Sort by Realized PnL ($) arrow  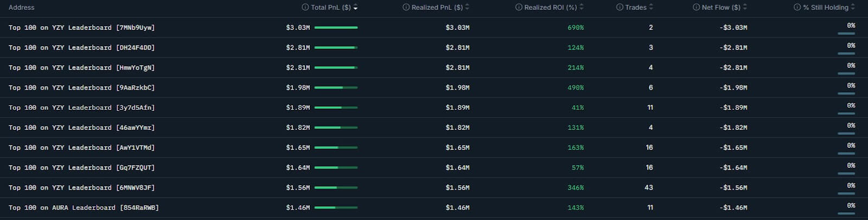point(467,8)
